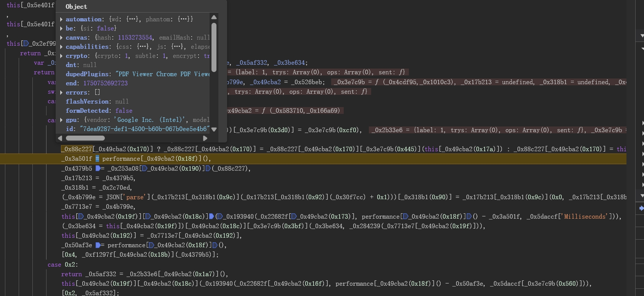The width and height of the screenshot is (644, 296).
Task: Click the 'Milliseconds' string literal
Action: (584, 216)
